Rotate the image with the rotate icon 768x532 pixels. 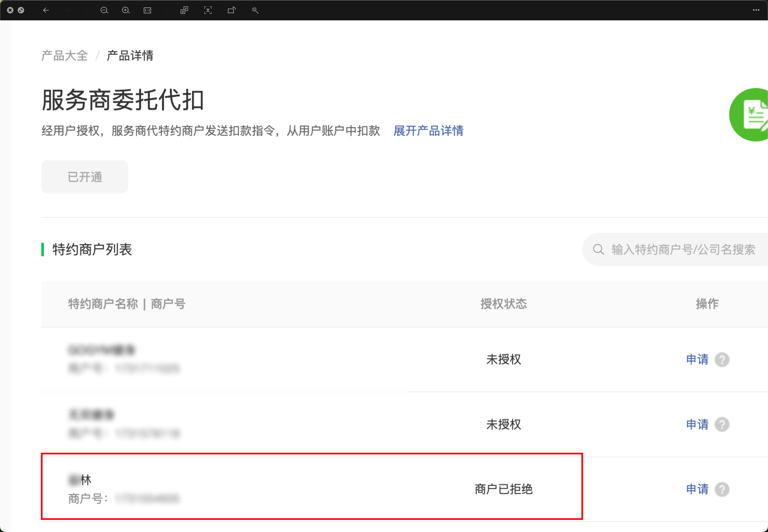(x=232, y=10)
